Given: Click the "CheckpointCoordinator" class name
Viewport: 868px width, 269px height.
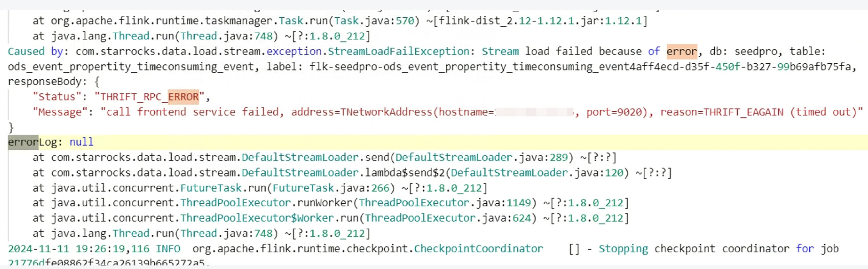Looking at the screenshot, I should tap(478, 249).
